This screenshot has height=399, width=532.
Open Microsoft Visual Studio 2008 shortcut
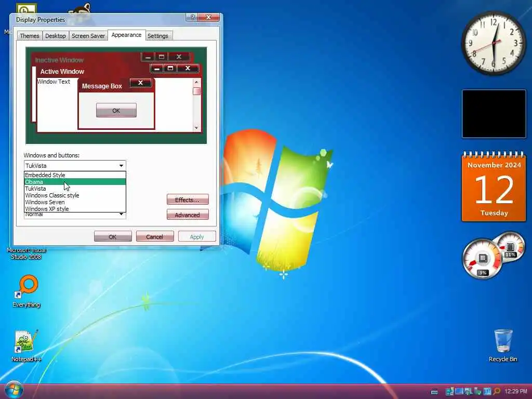[26, 254]
